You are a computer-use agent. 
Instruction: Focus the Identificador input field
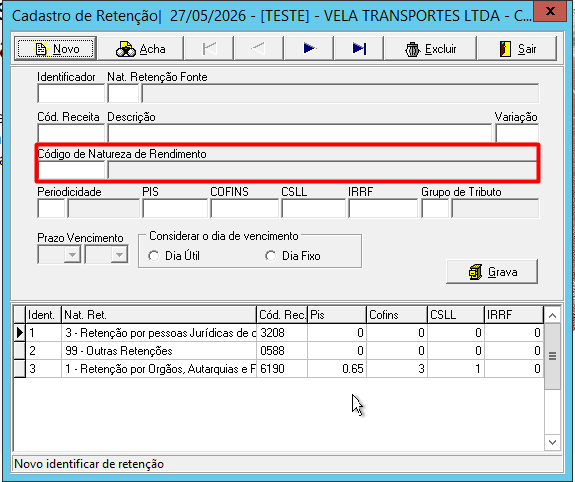pos(71,93)
